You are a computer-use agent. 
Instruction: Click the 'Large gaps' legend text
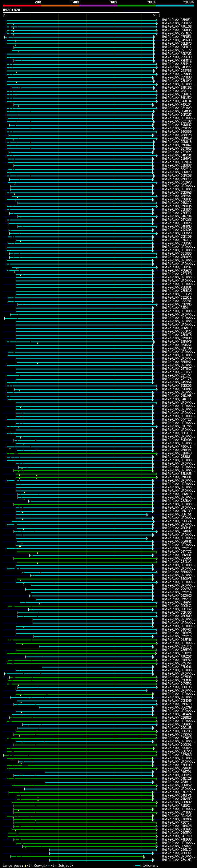point(13,866)
